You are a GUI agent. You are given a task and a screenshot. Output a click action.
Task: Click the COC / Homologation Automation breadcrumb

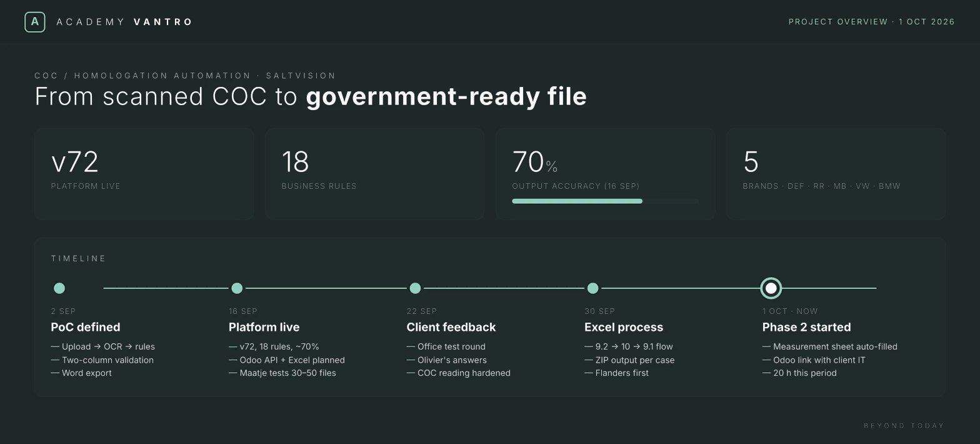(185, 76)
